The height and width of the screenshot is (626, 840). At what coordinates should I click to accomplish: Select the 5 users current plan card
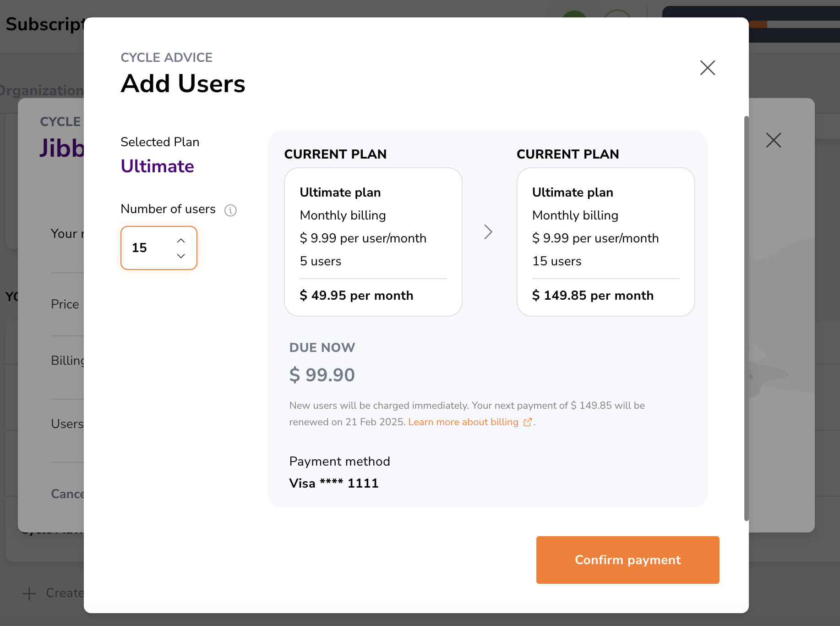click(373, 242)
